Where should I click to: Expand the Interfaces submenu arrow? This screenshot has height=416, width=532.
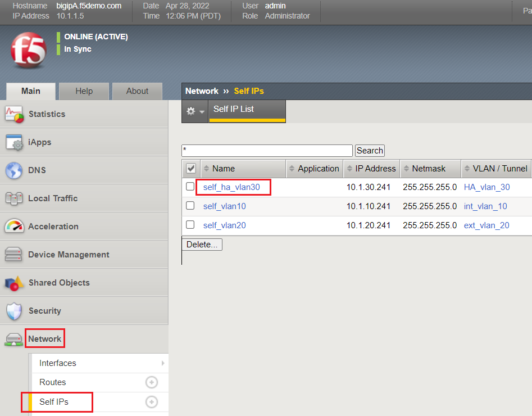click(x=163, y=363)
